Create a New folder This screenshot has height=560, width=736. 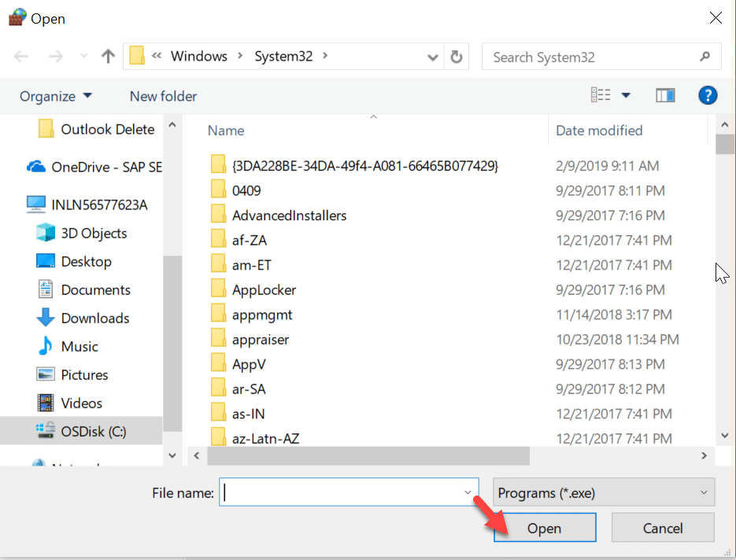(163, 96)
